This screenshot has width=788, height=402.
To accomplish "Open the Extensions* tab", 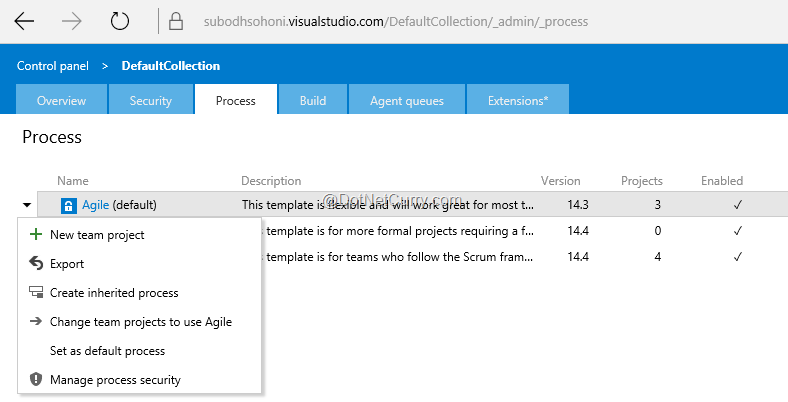I will 518,99.
